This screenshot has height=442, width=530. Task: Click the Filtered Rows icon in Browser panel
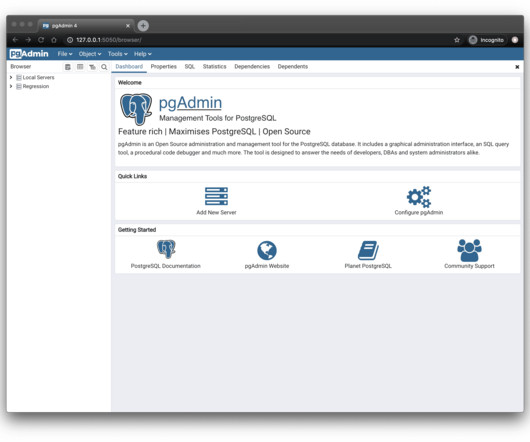point(92,67)
